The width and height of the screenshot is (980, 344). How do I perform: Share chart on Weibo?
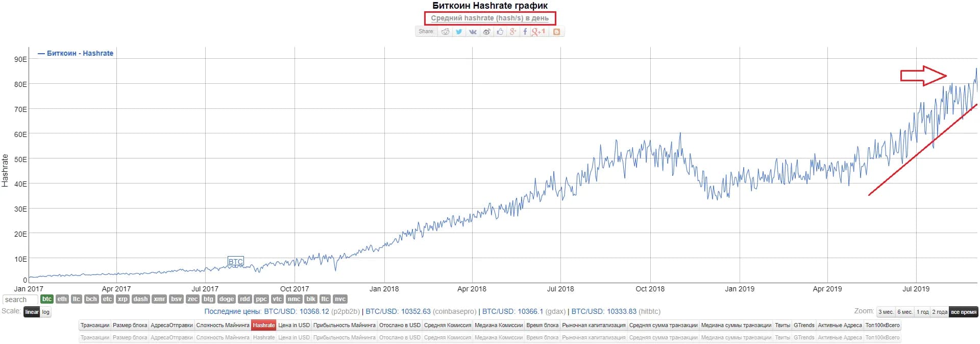[487, 32]
